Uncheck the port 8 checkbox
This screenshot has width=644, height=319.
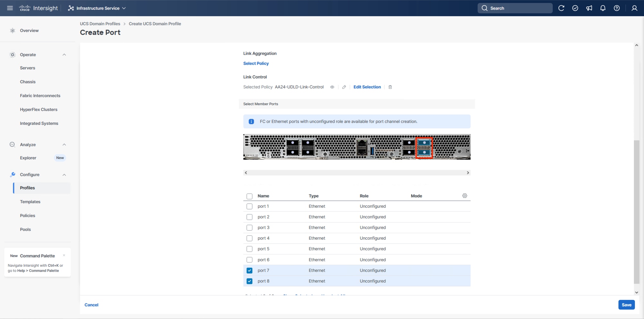pos(249,281)
